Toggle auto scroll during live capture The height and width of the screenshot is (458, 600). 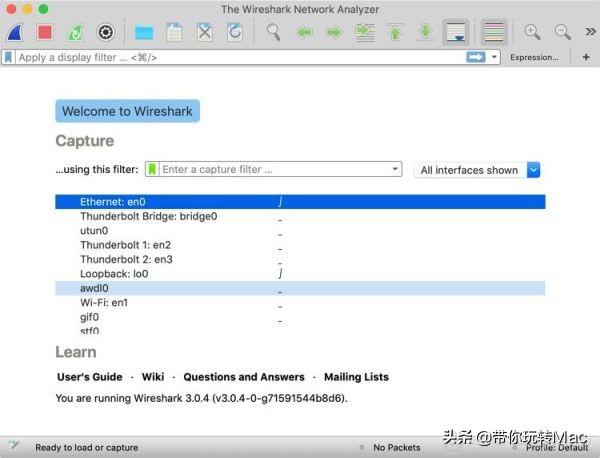pos(455,32)
